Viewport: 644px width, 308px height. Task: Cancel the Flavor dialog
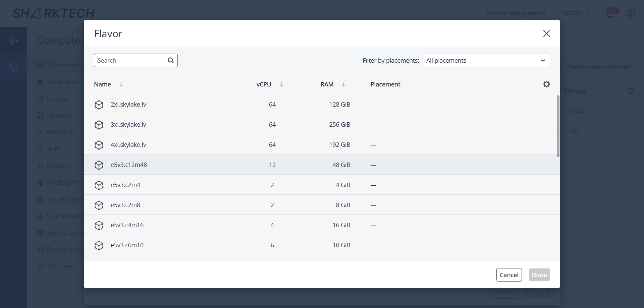(x=509, y=275)
